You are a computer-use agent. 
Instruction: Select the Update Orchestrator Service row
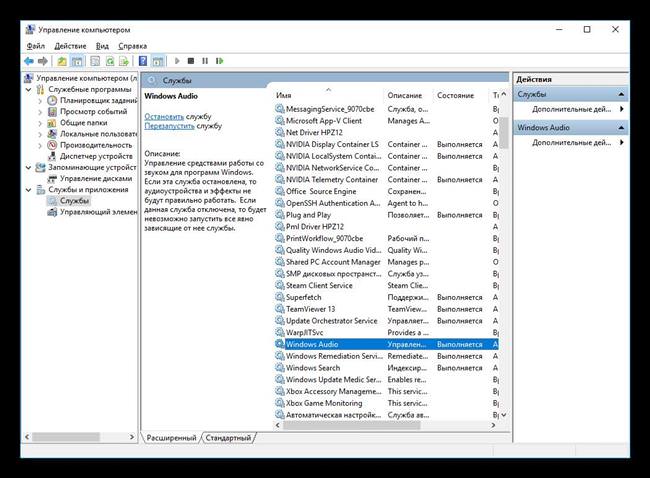386,321
